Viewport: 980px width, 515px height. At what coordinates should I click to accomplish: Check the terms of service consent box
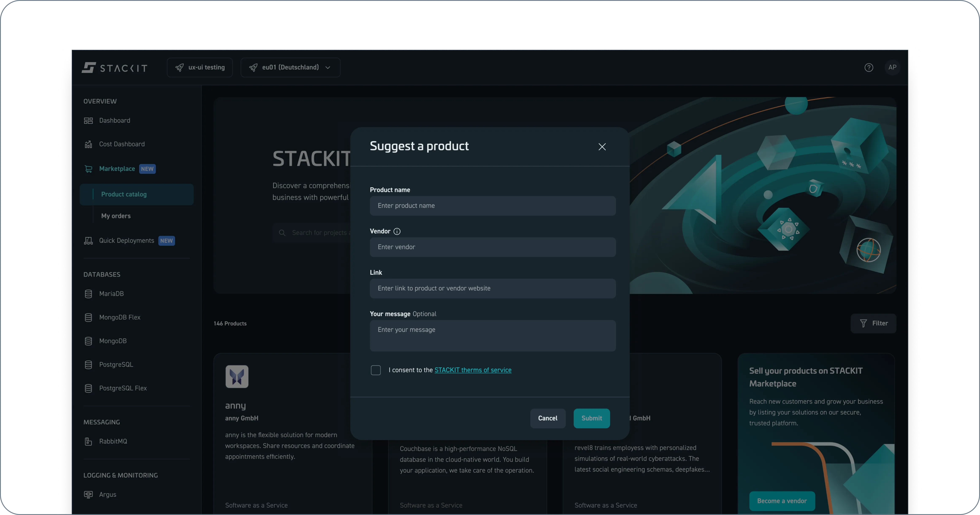[375, 370]
